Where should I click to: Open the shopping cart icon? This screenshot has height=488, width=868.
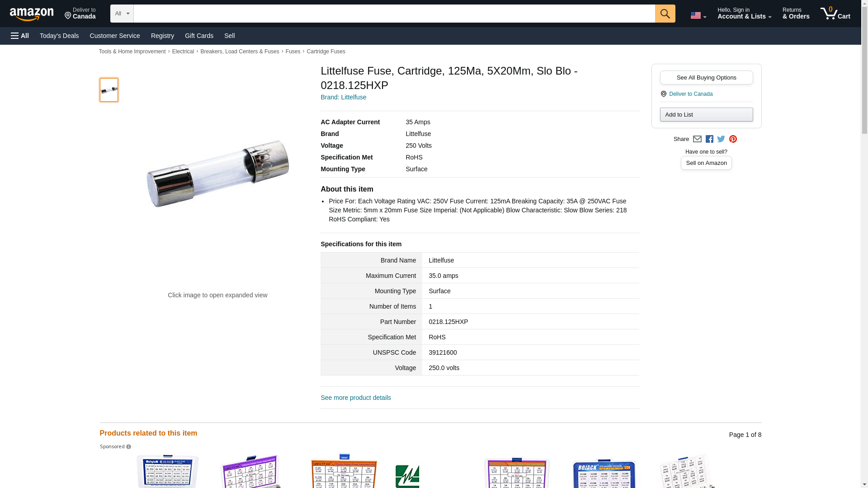(x=835, y=14)
